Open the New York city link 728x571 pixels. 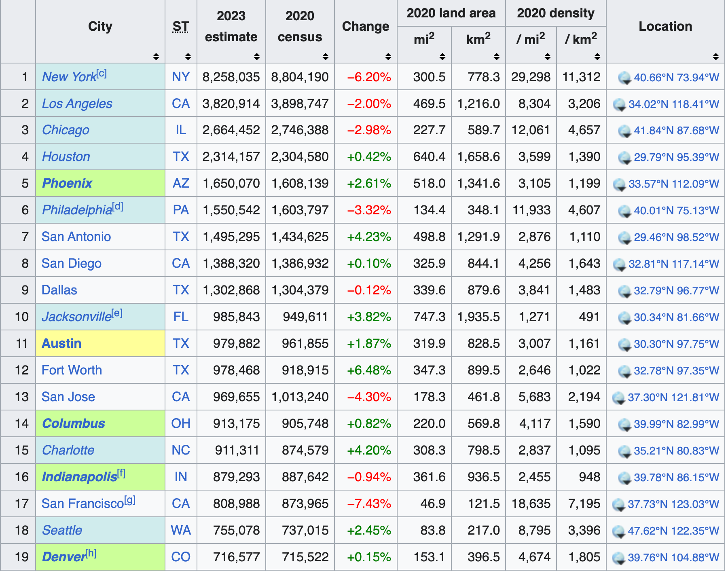(69, 77)
